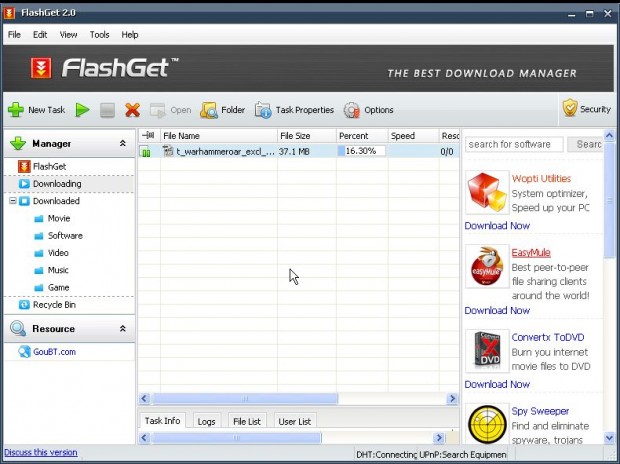Click the ConvertX DVD box thumbnail

487,350
